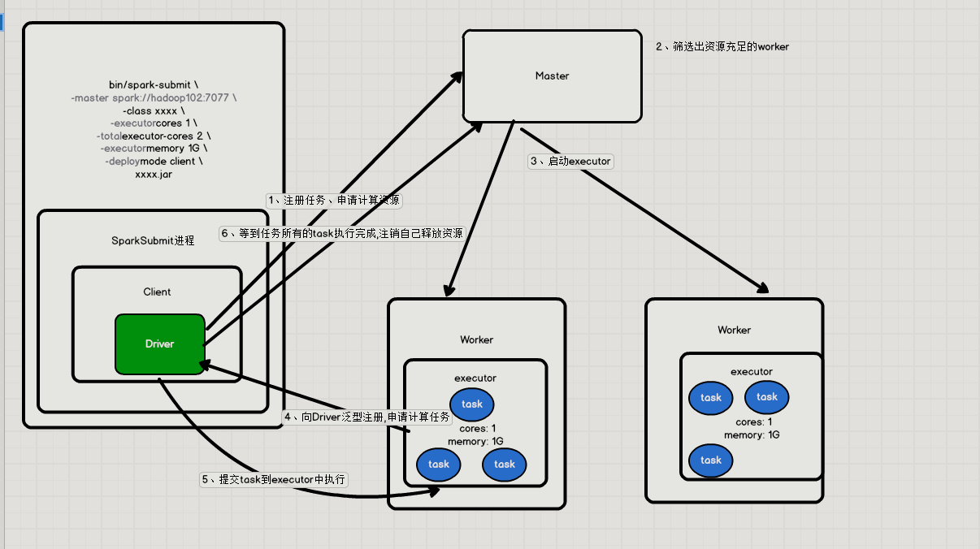Click the "xxxx.jar" text line

[x=154, y=174]
